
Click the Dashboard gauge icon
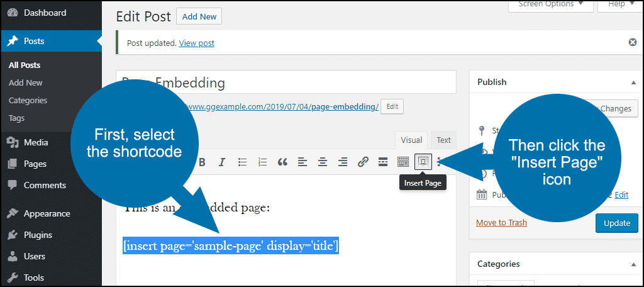pyautogui.click(x=13, y=13)
